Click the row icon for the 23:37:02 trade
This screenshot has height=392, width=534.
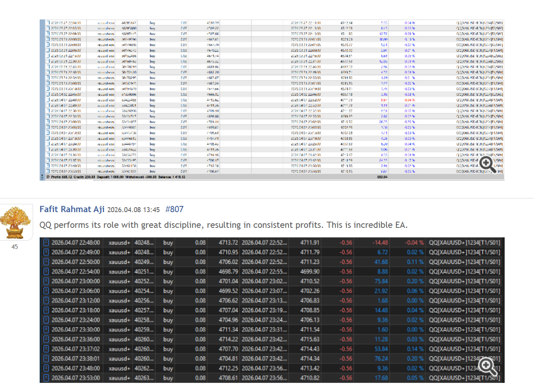(x=46, y=349)
